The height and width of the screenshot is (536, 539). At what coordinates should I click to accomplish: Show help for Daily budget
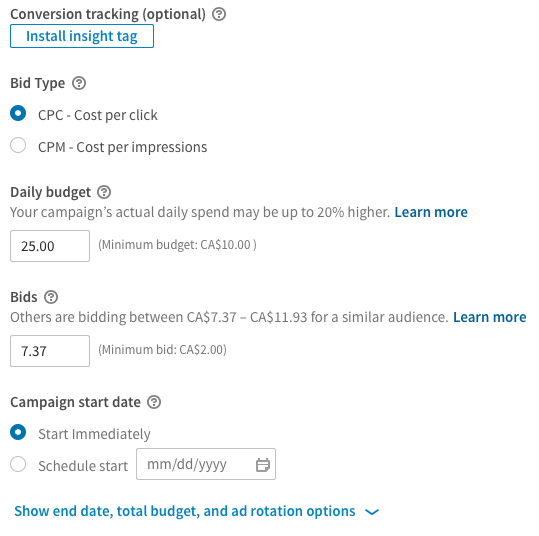104,192
